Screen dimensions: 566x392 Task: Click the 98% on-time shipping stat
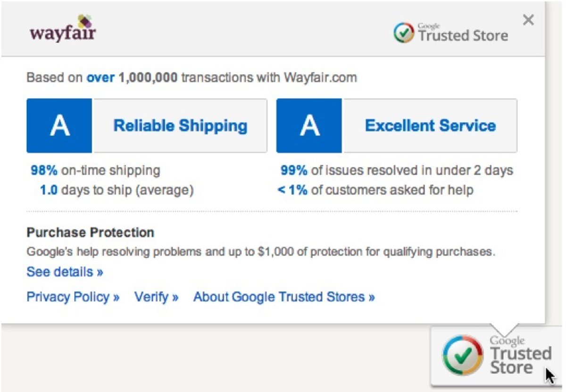pos(95,170)
